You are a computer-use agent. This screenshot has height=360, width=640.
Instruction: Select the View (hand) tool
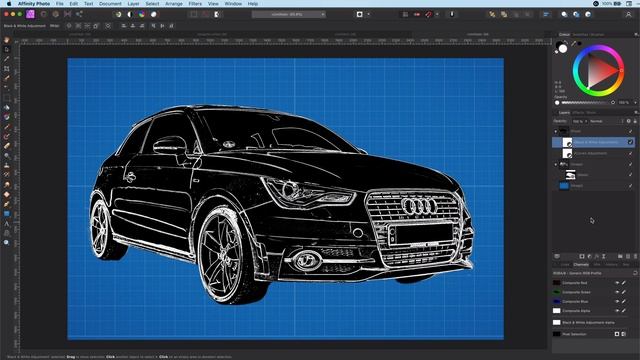7,40
